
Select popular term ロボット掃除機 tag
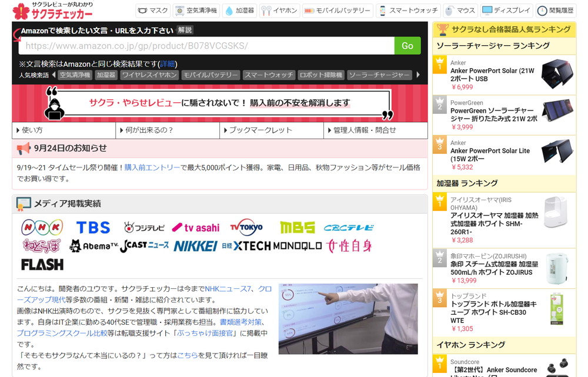click(321, 75)
